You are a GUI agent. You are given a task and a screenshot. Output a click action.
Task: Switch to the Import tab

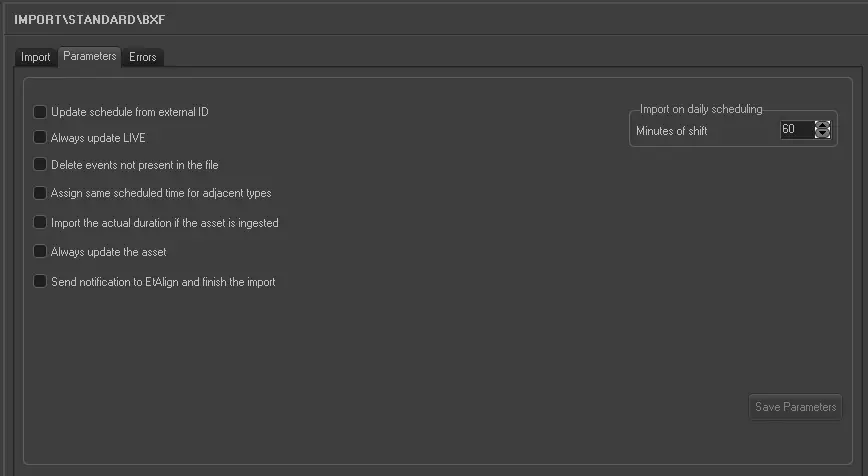(x=36, y=57)
